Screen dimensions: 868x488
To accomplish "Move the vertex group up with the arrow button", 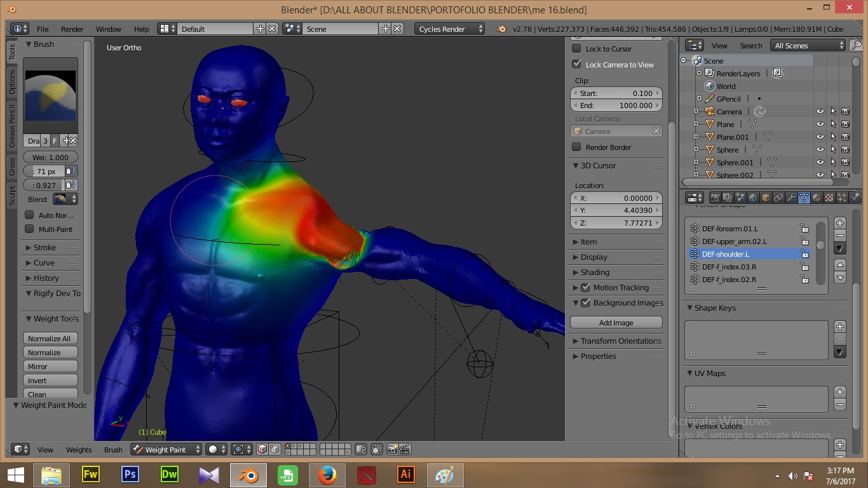I will tap(840, 265).
